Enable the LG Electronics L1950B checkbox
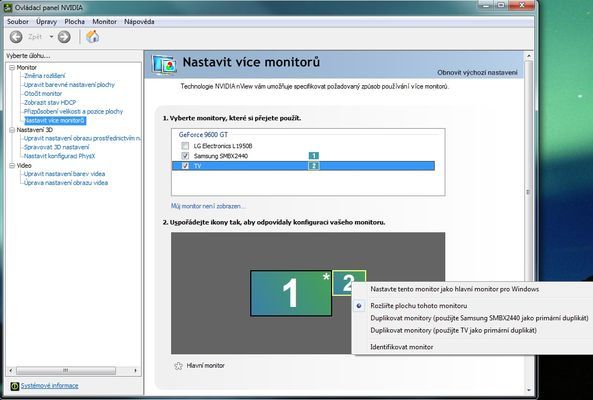 tap(185, 146)
